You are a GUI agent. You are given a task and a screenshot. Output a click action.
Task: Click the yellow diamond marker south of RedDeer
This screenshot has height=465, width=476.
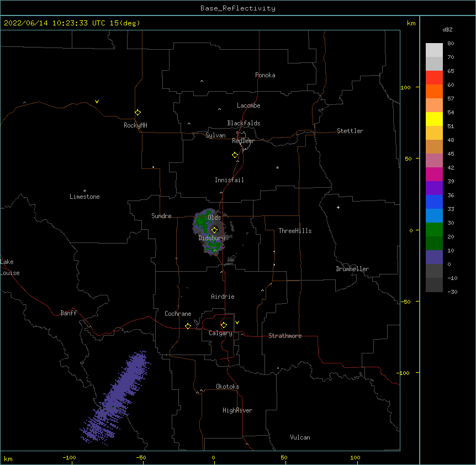pyautogui.click(x=235, y=155)
